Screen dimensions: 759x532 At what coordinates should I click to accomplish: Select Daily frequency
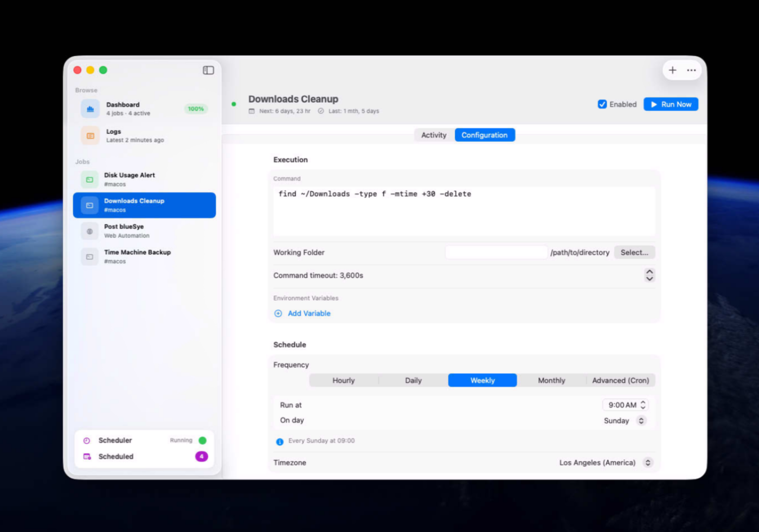(x=413, y=381)
